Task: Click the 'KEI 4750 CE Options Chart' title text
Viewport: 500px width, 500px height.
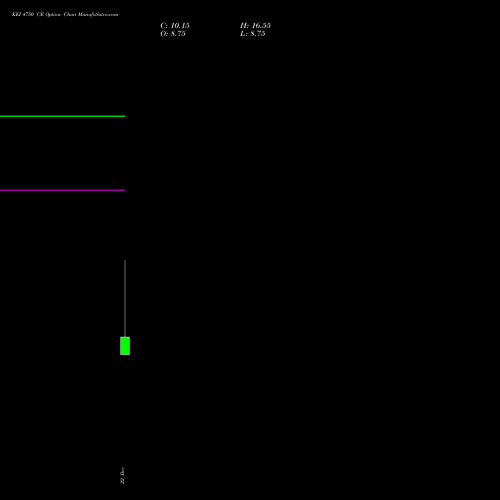Action: tap(65, 15)
